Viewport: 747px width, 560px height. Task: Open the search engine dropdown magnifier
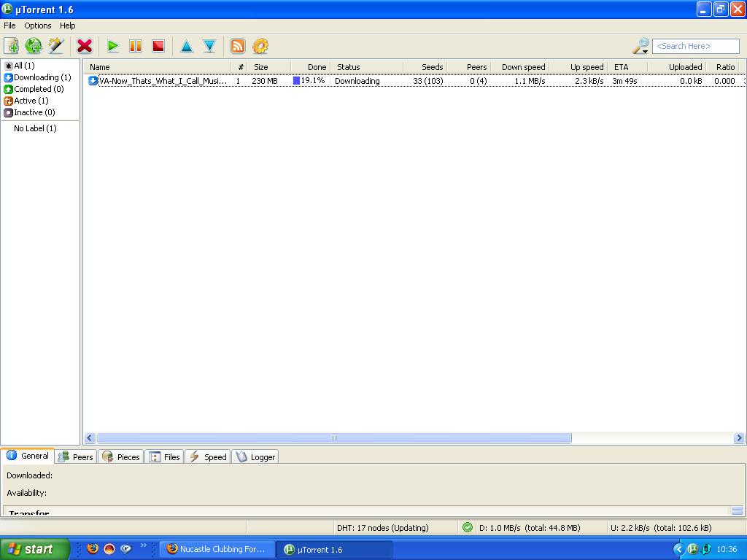[640, 46]
